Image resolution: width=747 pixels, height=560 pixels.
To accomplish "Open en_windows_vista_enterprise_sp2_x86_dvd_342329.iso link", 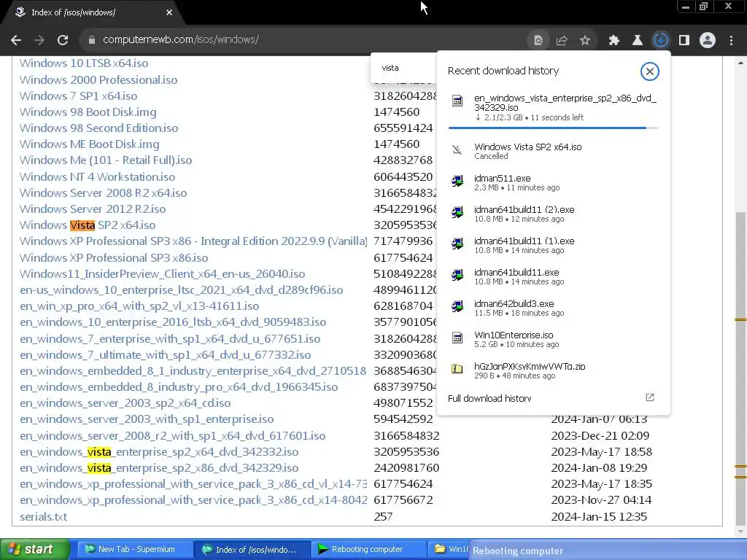I will tap(159, 468).
